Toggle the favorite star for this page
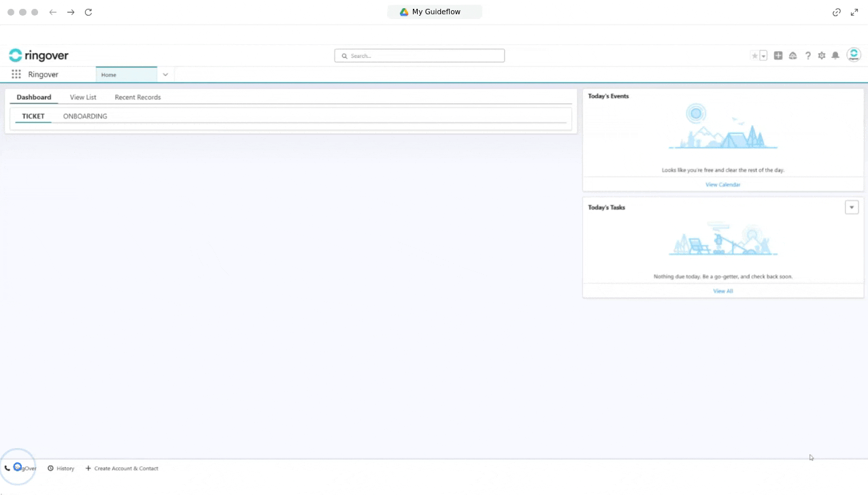868x495 pixels. pyautogui.click(x=754, y=55)
